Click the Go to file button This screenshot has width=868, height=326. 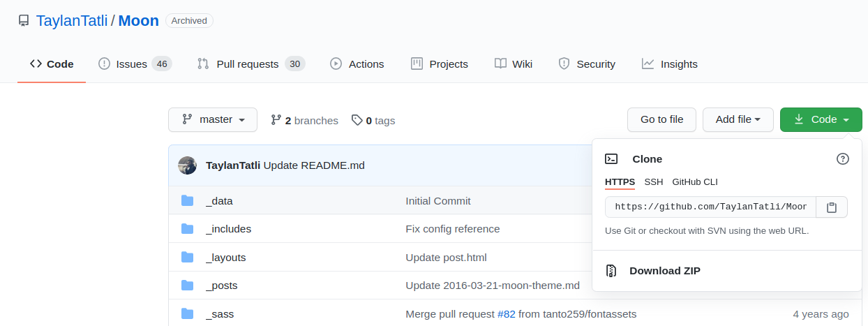[x=661, y=119]
